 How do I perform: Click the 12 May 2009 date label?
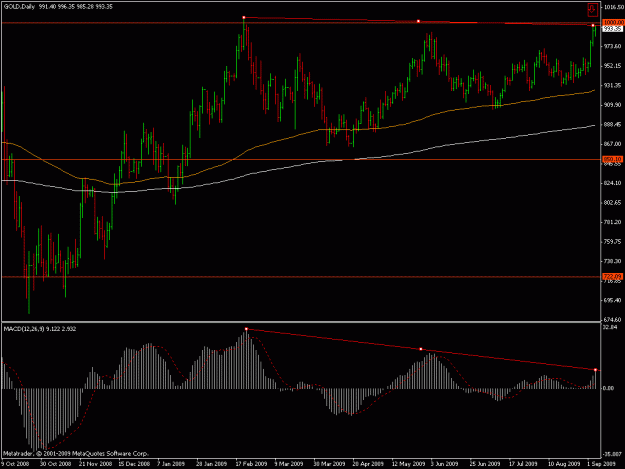click(408, 464)
